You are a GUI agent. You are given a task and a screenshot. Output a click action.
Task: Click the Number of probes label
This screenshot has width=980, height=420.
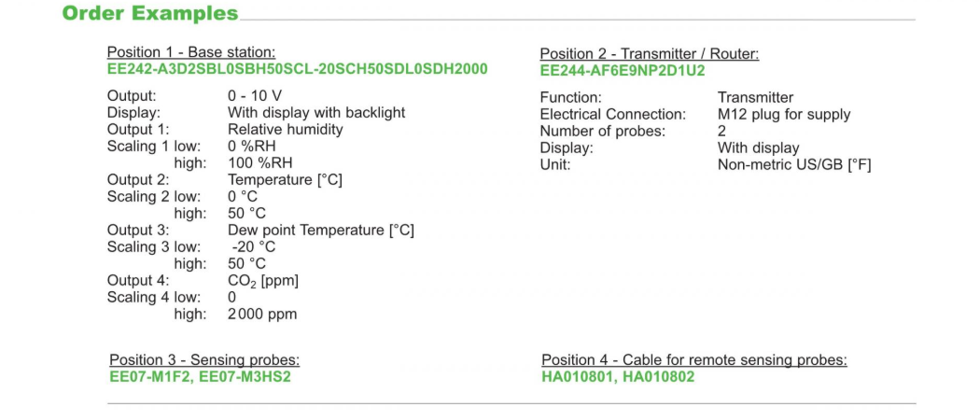(602, 132)
